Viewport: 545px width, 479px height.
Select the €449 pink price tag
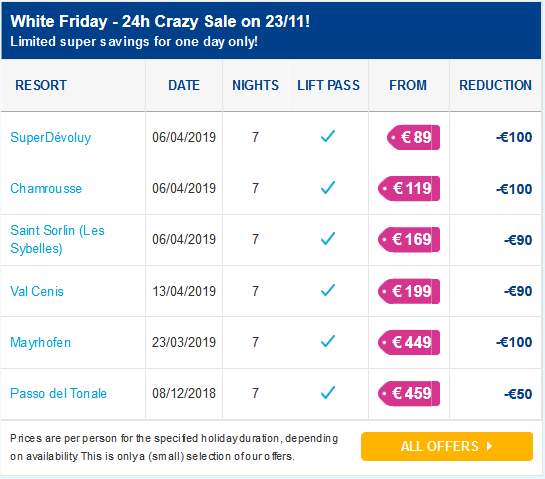coord(409,342)
